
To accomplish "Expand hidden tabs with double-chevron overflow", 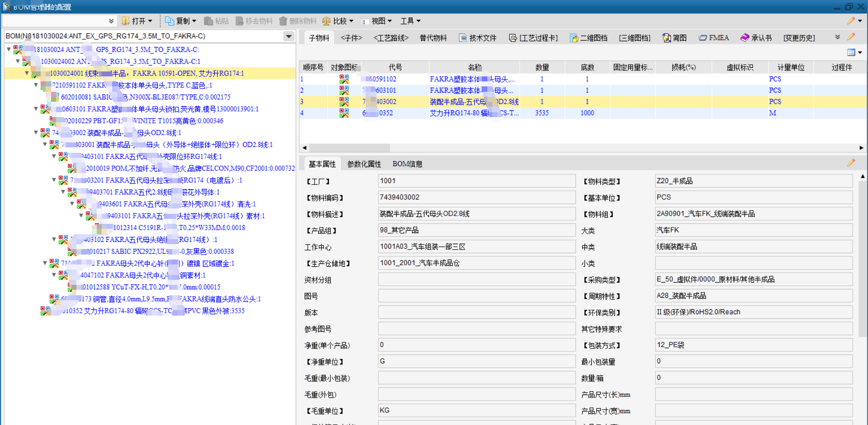I will pos(837,37).
